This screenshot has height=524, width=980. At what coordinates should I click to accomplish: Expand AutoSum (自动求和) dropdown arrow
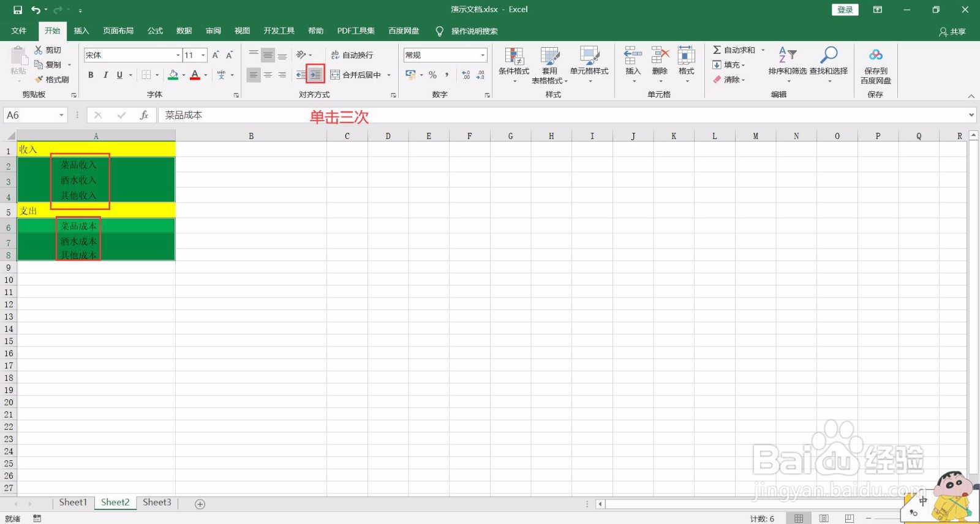coord(763,50)
